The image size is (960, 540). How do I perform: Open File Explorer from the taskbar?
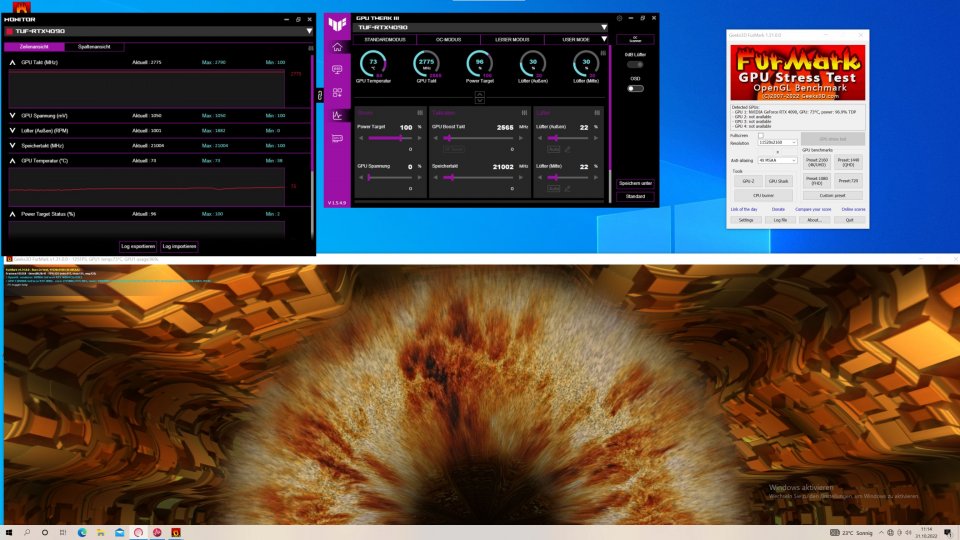point(100,533)
